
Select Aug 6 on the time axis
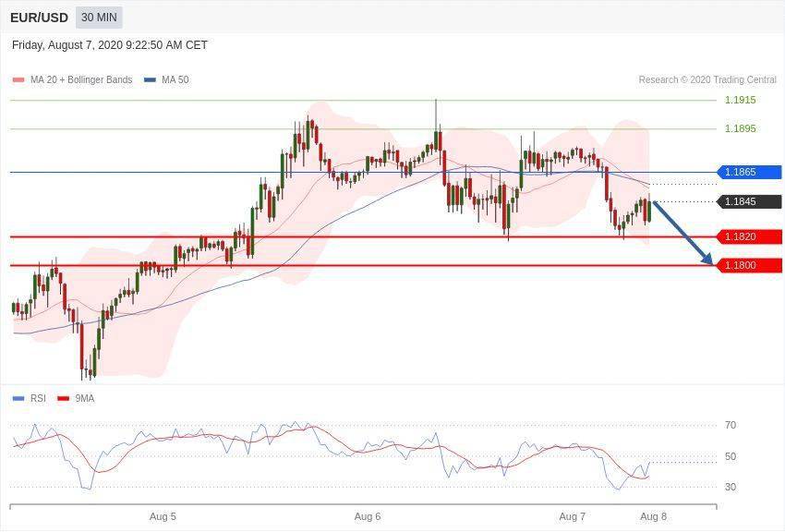coord(368,516)
